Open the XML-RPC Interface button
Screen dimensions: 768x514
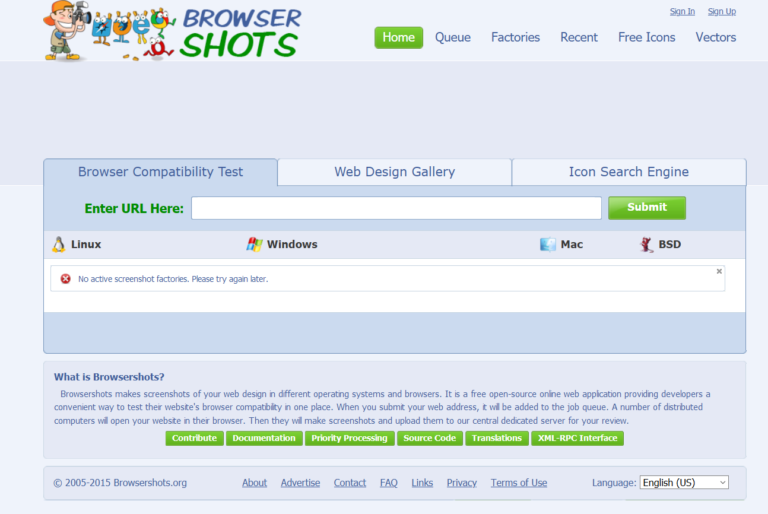point(577,438)
